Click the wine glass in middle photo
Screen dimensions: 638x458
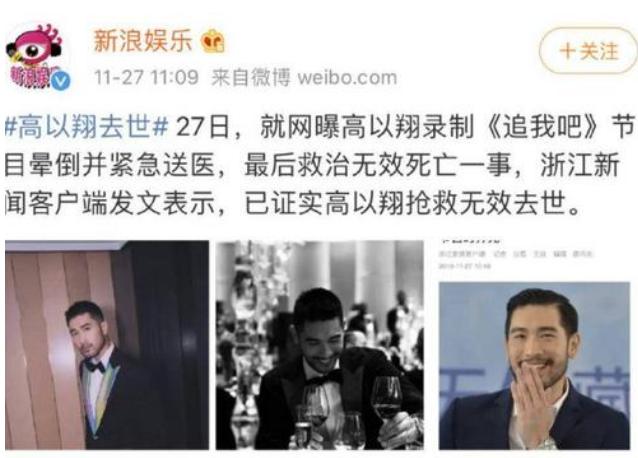(387, 403)
